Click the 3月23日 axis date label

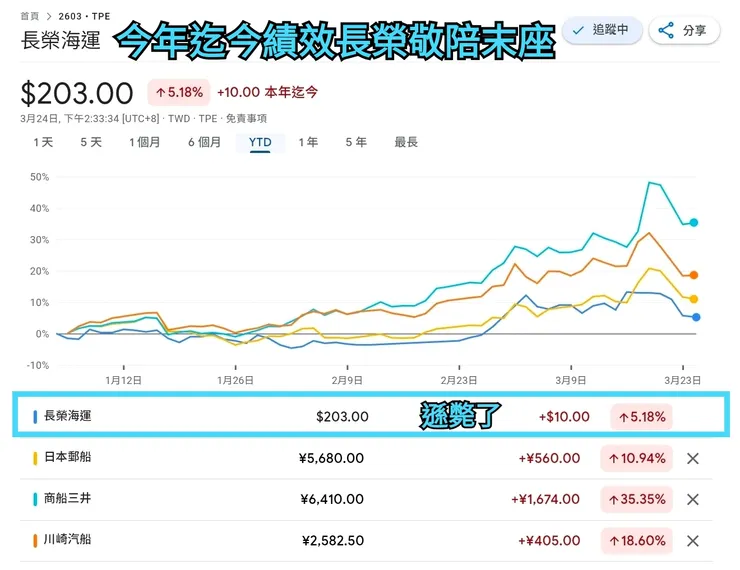click(682, 380)
